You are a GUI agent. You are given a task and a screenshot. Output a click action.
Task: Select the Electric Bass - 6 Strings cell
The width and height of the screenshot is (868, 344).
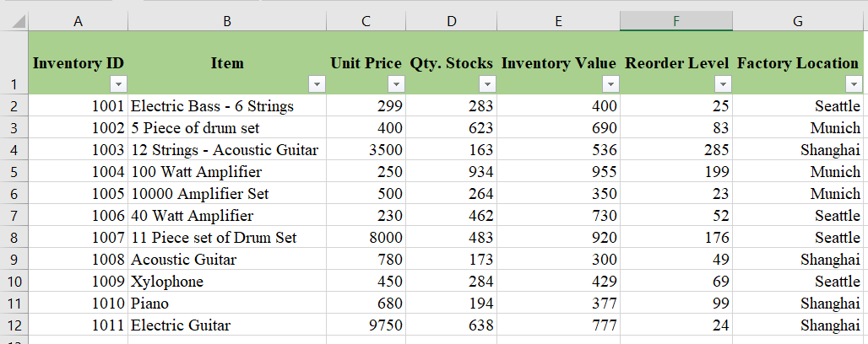pos(226,106)
